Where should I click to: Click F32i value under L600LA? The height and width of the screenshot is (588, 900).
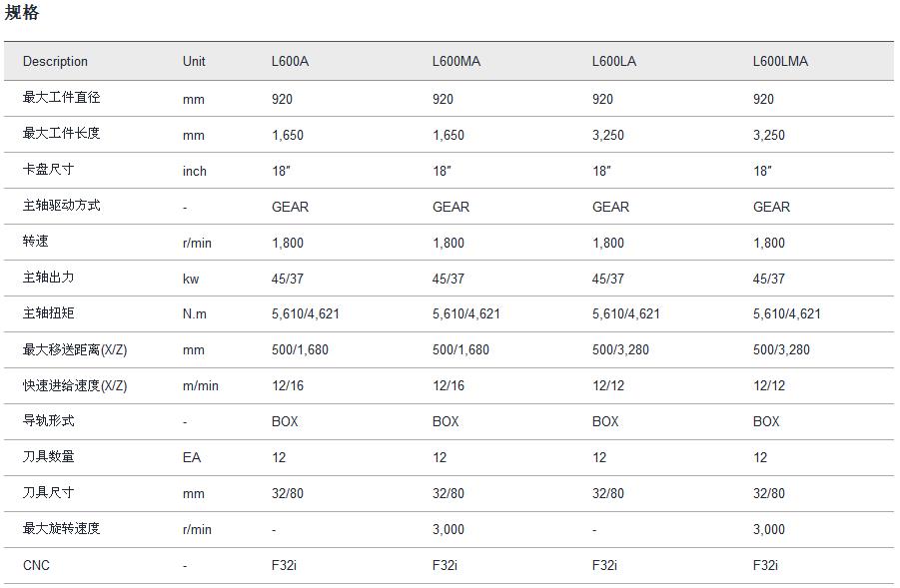[604, 565]
